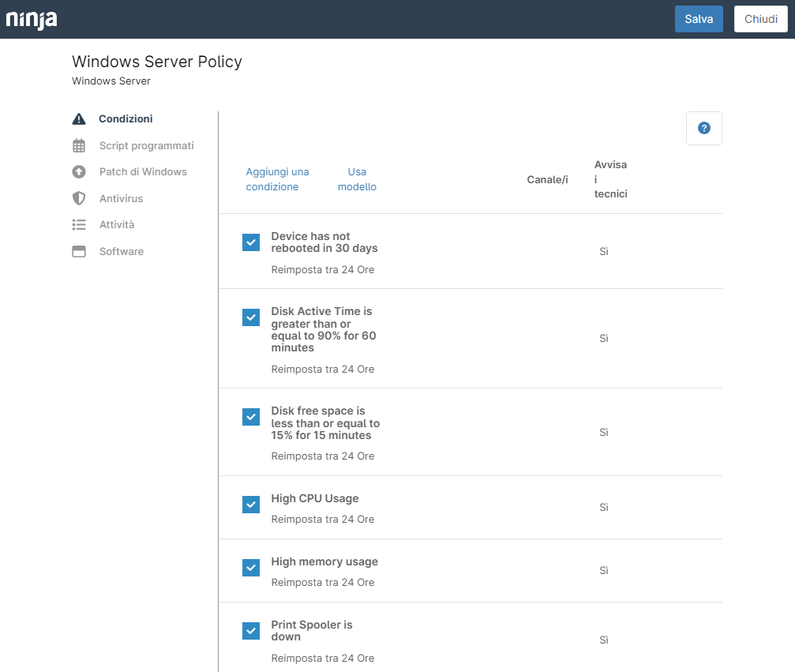
Task: Click the Antivirus shield icon
Action: click(79, 198)
